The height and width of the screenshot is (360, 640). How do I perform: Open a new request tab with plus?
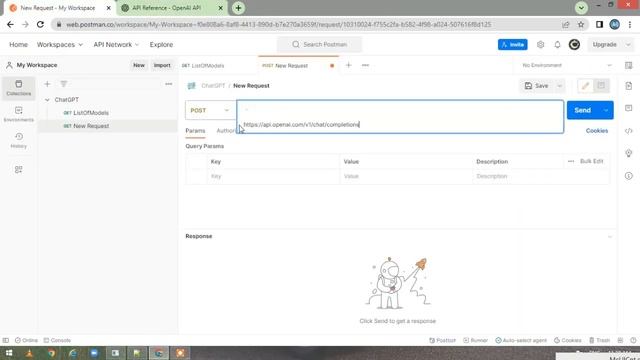click(x=349, y=65)
